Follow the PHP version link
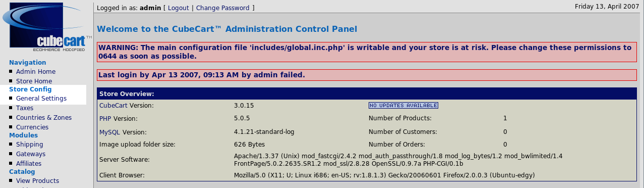 coord(105,119)
